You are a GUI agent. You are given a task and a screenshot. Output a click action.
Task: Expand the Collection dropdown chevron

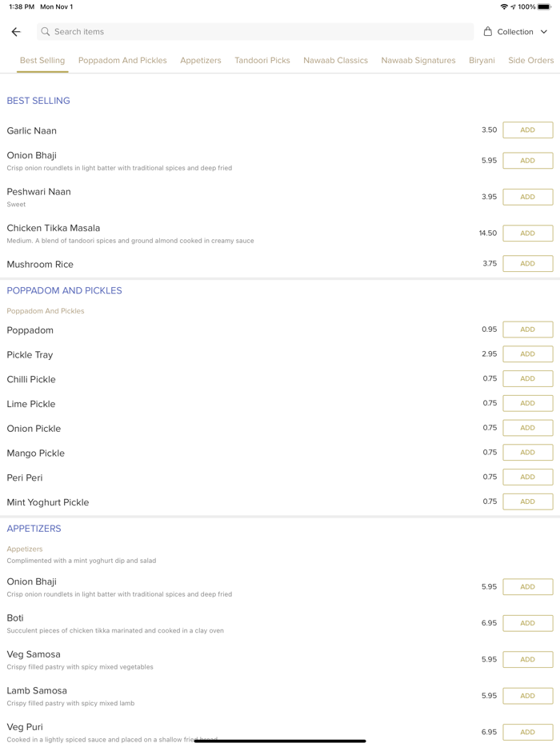[x=544, y=32]
